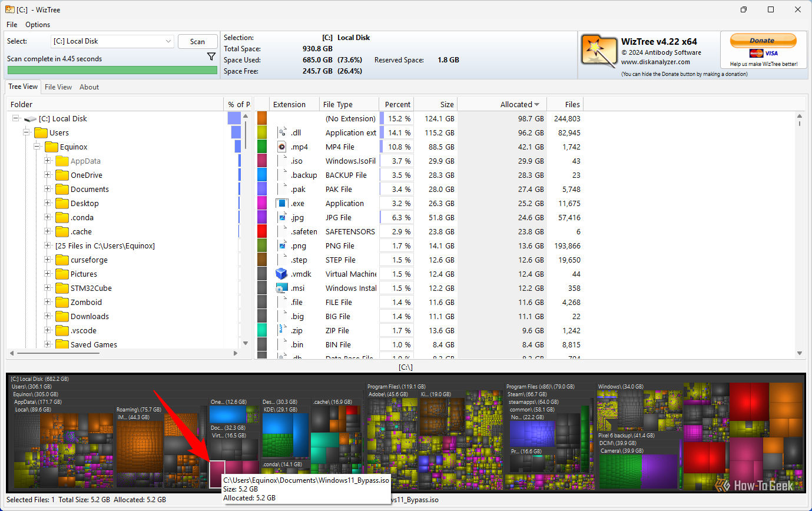The height and width of the screenshot is (511, 812).
Task: Click the Downloads folder icon
Action: (62, 317)
